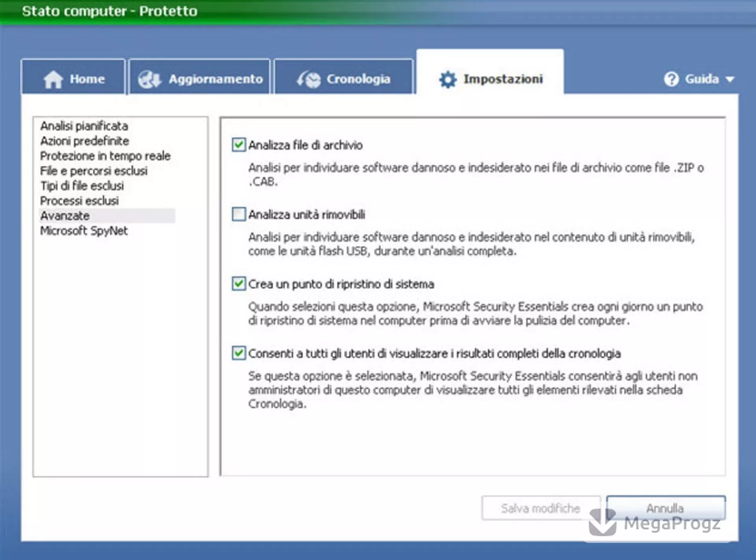This screenshot has width=756, height=560.
Task: Toggle Consenti a tutti gli utenti checkbox
Action: click(x=239, y=353)
